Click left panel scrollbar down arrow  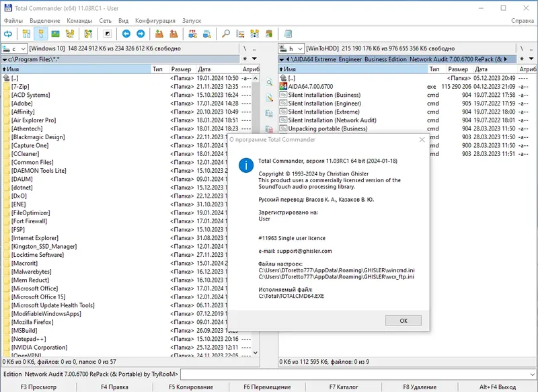click(x=256, y=352)
